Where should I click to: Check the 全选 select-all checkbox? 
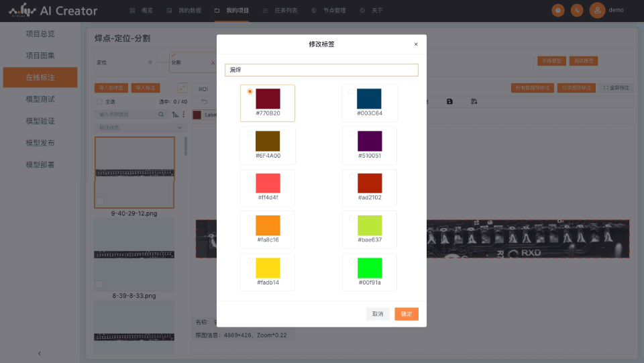pyautogui.click(x=100, y=102)
